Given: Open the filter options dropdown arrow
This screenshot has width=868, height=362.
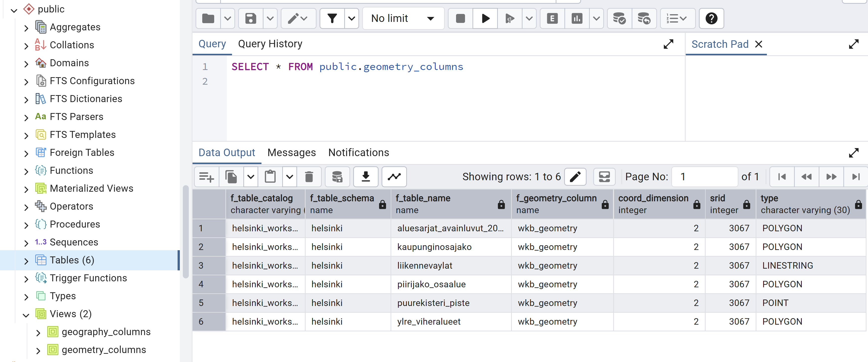Looking at the screenshot, I should coord(351,18).
